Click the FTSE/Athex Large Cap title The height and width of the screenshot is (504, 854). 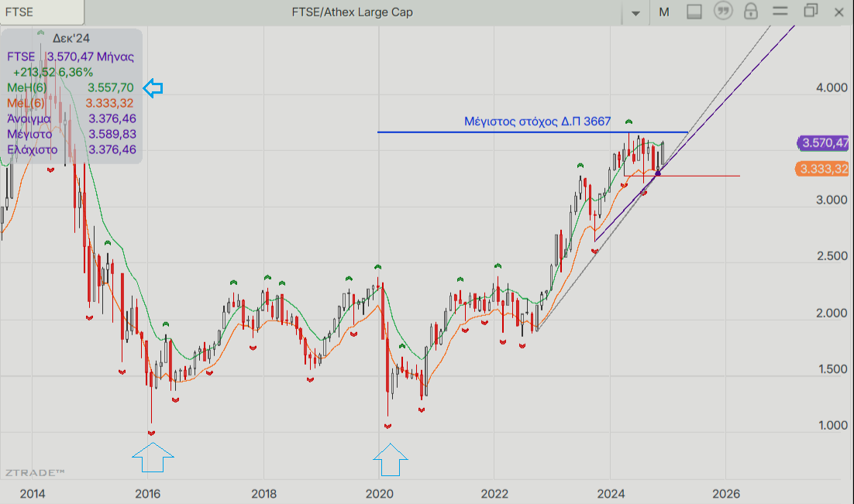[353, 12]
